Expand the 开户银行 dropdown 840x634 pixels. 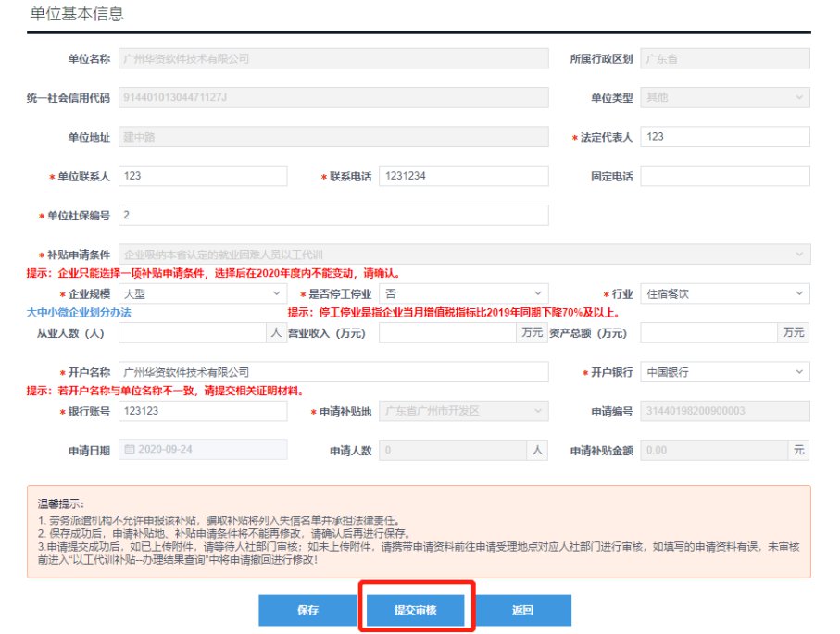(x=724, y=372)
